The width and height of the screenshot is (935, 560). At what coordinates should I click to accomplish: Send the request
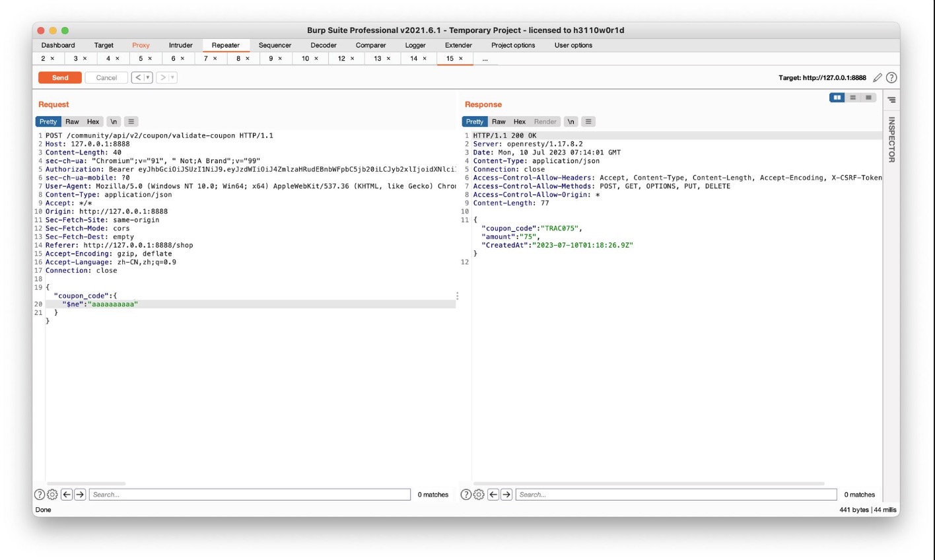[x=60, y=77]
